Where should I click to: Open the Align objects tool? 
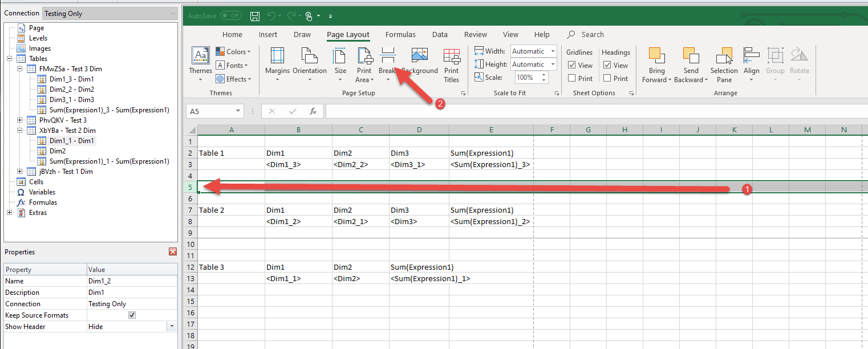[751, 62]
